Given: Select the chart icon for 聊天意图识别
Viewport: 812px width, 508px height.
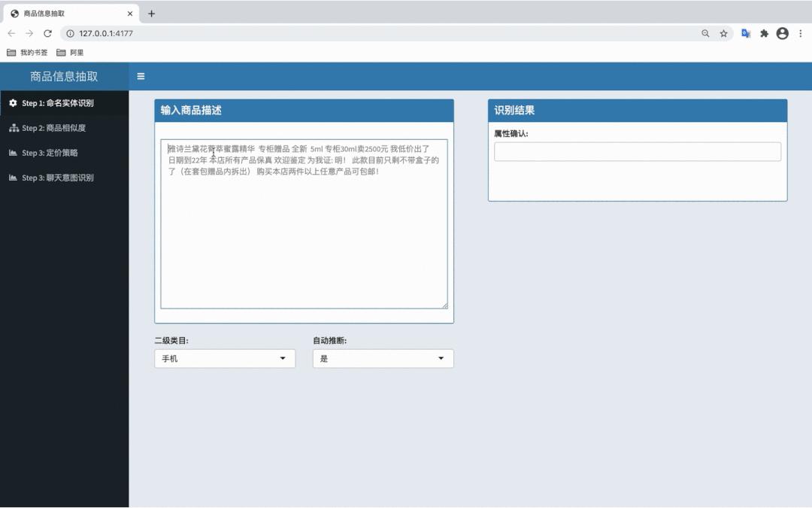Looking at the screenshot, I should 12,178.
